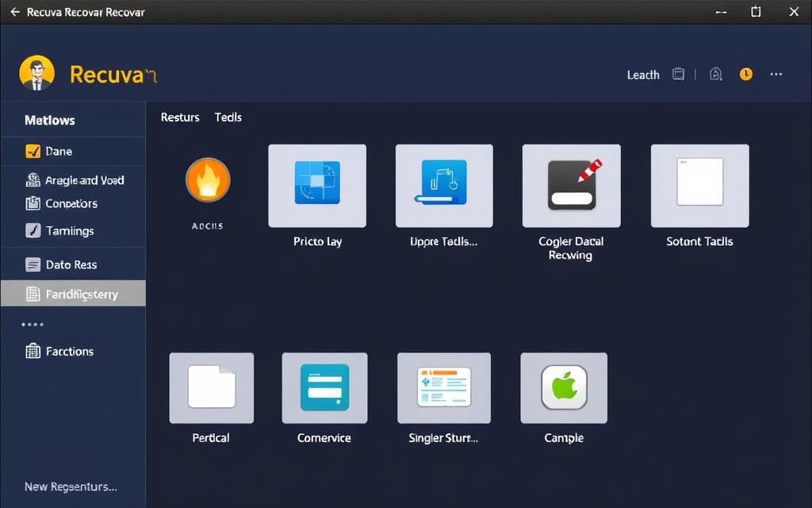Image resolution: width=812 pixels, height=508 pixels.
Task: Open the orange clock icon in header
Action: tap(745, 74)
